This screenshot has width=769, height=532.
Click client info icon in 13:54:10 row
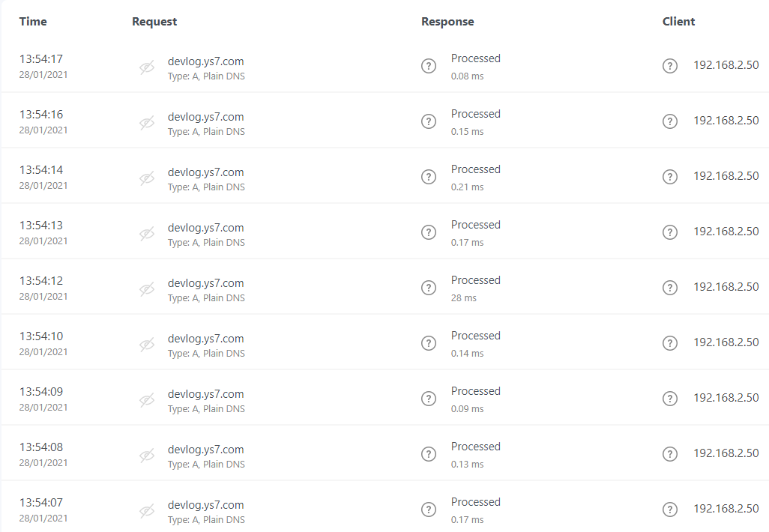(x=670, y=343)
